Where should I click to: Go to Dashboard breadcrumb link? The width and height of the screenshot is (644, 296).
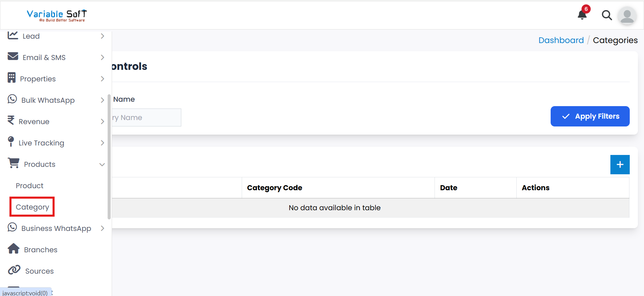pos(561,40)
